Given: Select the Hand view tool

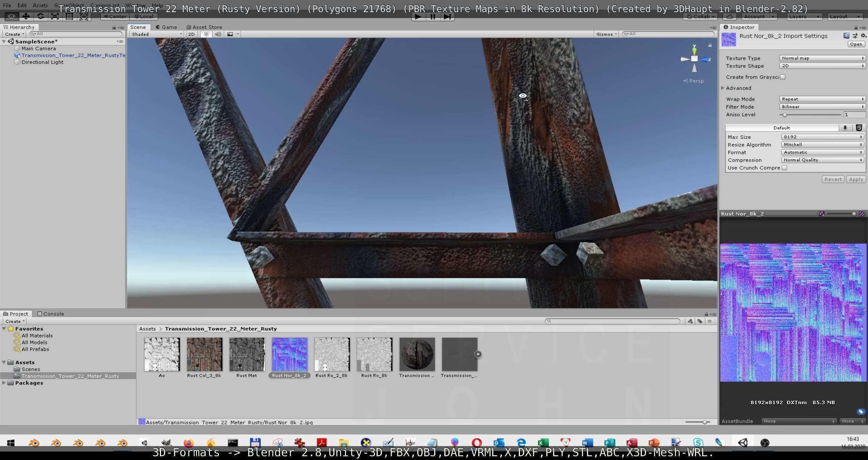Looking at the screenshot, I should click(11, 17).
